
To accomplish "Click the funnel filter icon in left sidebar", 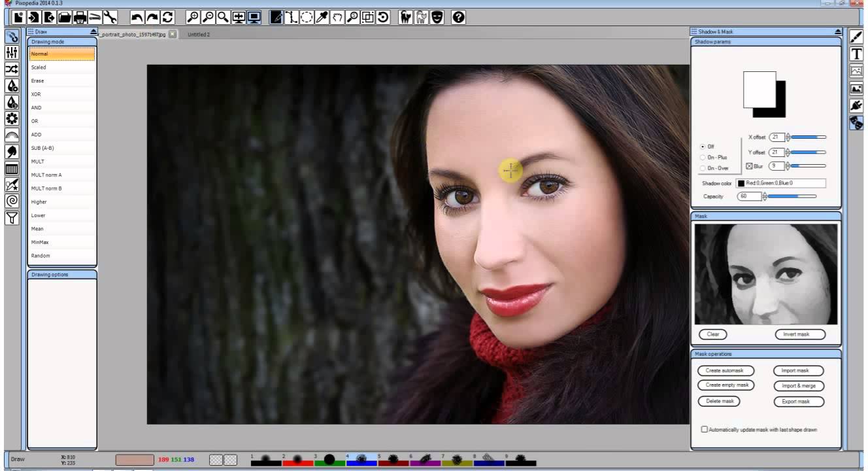I will point(12,218).
